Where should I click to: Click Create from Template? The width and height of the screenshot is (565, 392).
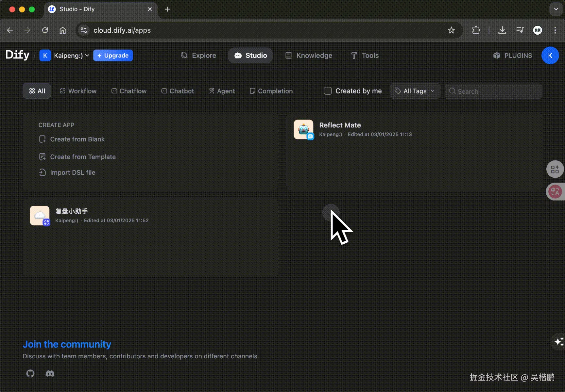77,157
